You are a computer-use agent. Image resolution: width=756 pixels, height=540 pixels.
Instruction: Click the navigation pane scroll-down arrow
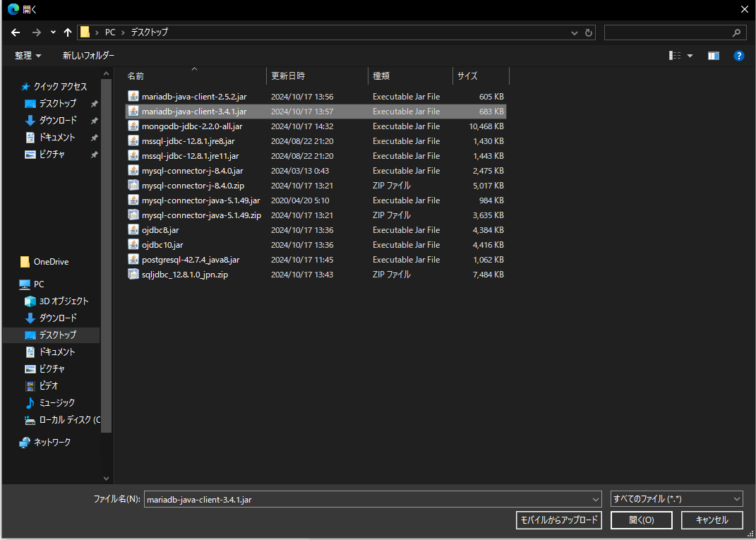[x=107, y=479]
